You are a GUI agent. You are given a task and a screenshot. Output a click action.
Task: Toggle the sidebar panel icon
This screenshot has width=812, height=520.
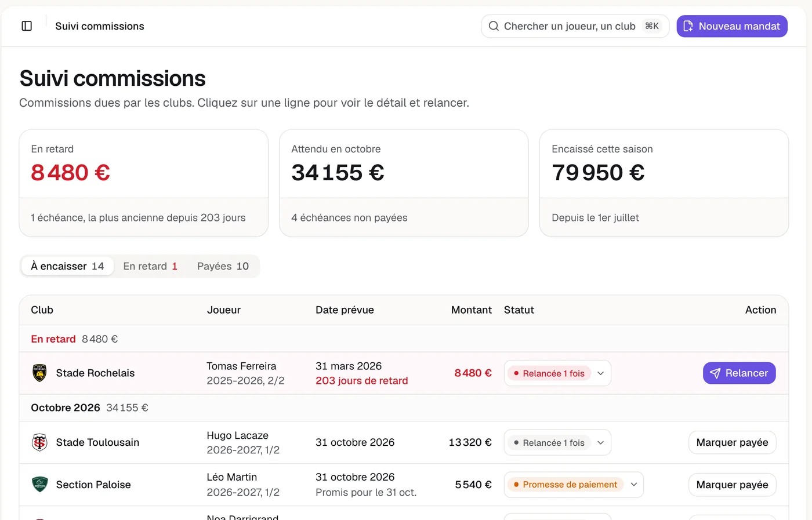[27, 26]
